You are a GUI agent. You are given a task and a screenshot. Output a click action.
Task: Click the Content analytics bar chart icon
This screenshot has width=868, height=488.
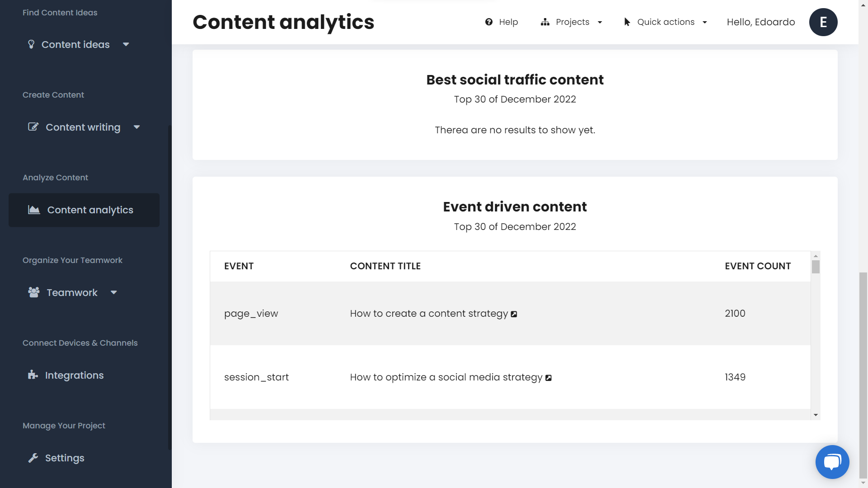coord(33,210)
